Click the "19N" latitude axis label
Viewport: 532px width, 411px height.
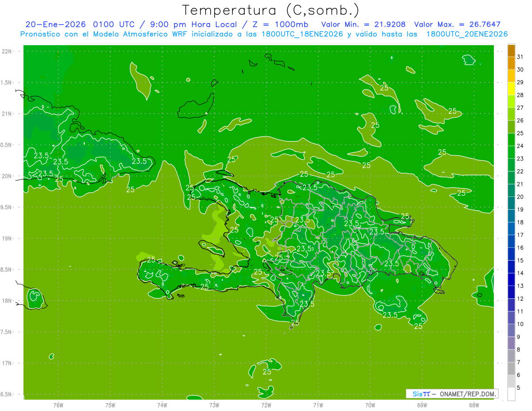coord(7,239)
